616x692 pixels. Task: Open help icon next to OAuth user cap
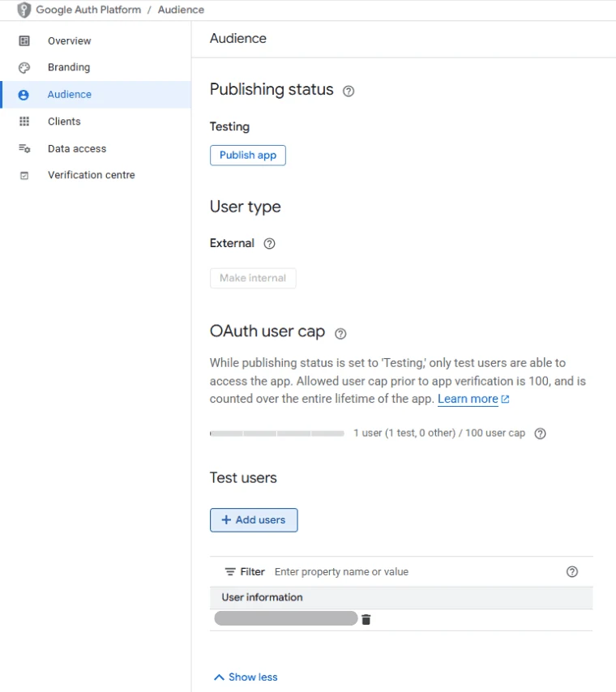click(x=340, y=334)
